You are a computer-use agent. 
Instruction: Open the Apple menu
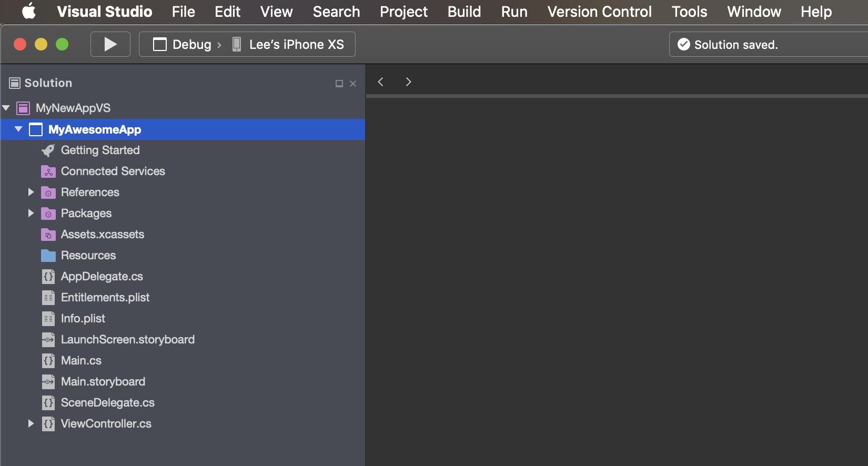point(29,11)
